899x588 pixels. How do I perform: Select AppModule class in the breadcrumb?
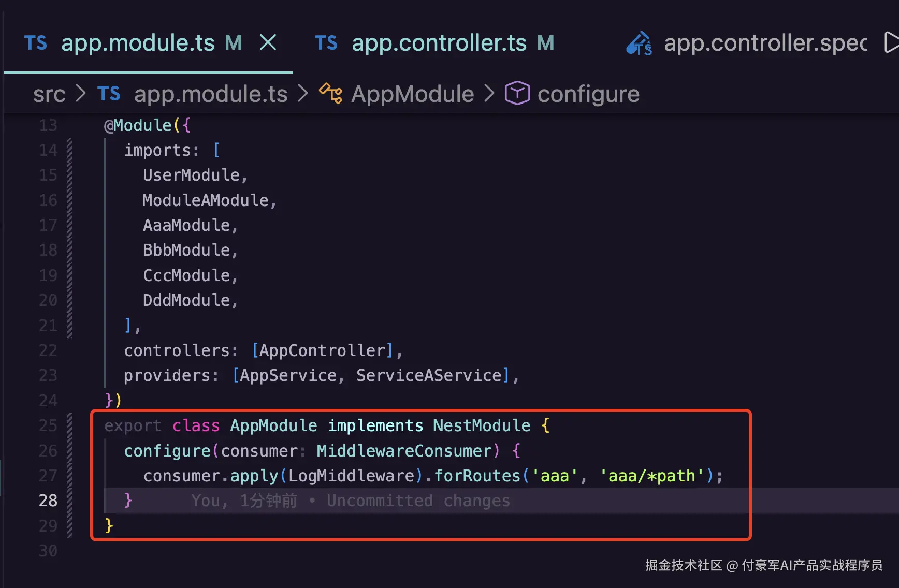[413, 94]
